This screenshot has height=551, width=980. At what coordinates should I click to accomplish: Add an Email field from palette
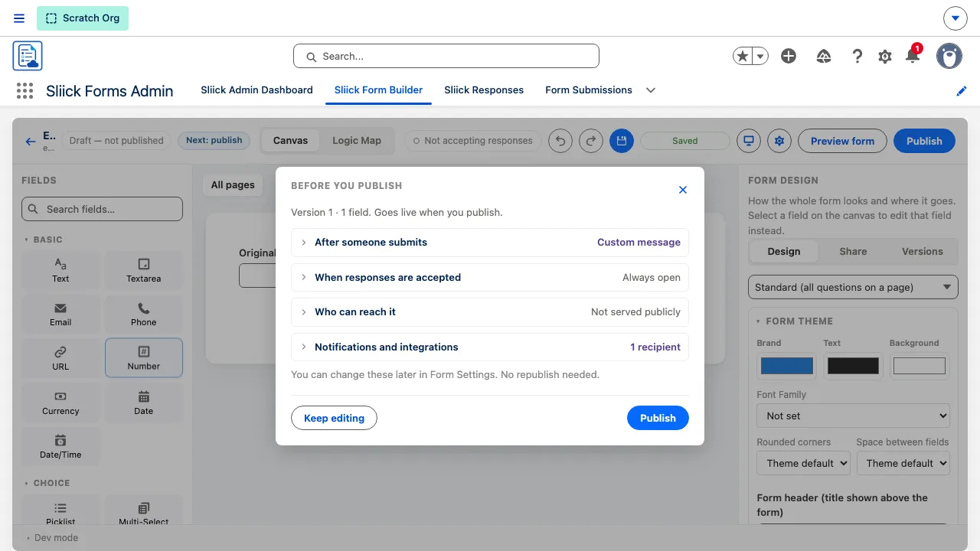(60, 314)
